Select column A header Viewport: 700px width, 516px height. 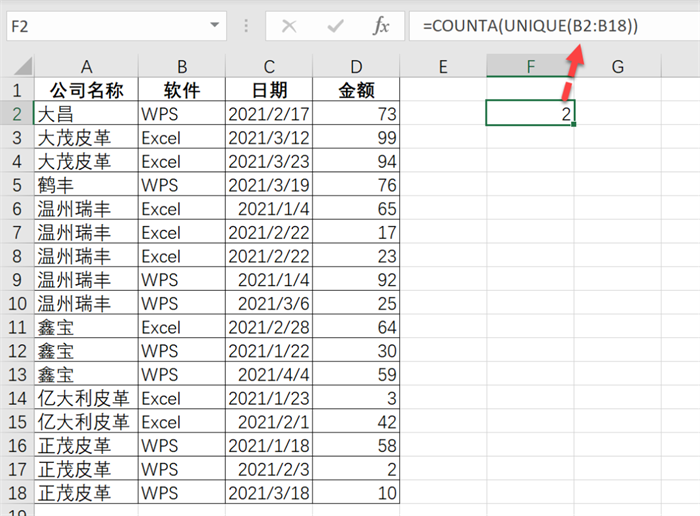click(86, 67)
